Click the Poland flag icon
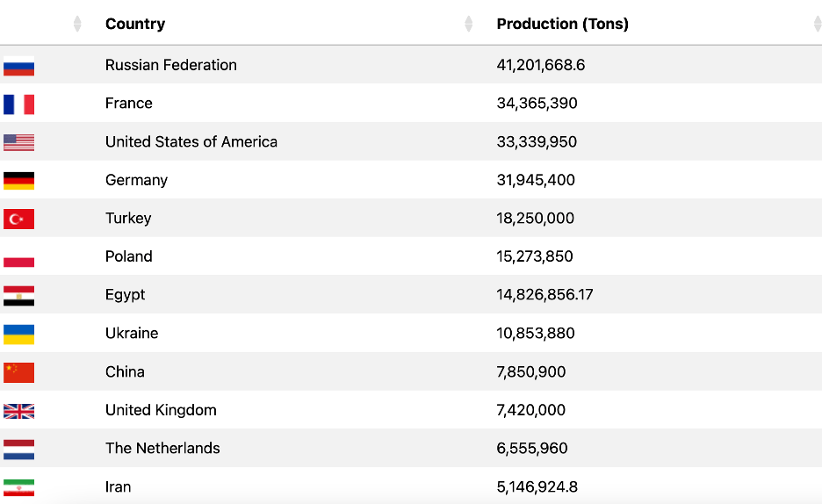Viewport: 822px width, 504px height. [18, 257]
